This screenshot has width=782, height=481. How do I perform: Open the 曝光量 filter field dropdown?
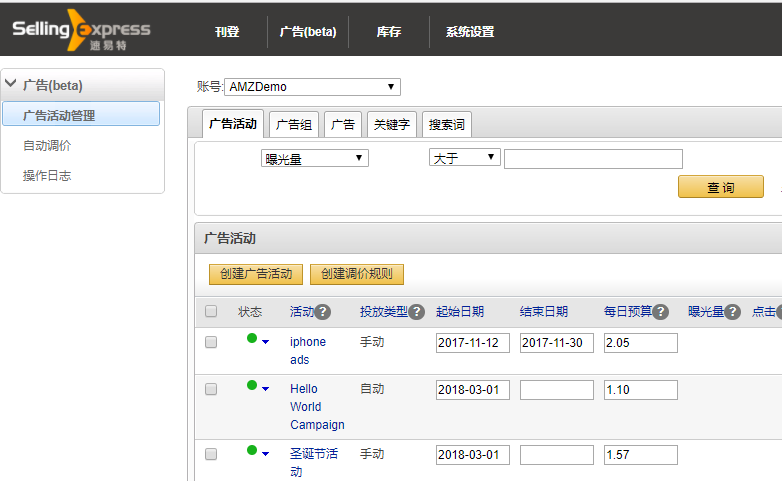pyautogui.click(x=315, y=158)
